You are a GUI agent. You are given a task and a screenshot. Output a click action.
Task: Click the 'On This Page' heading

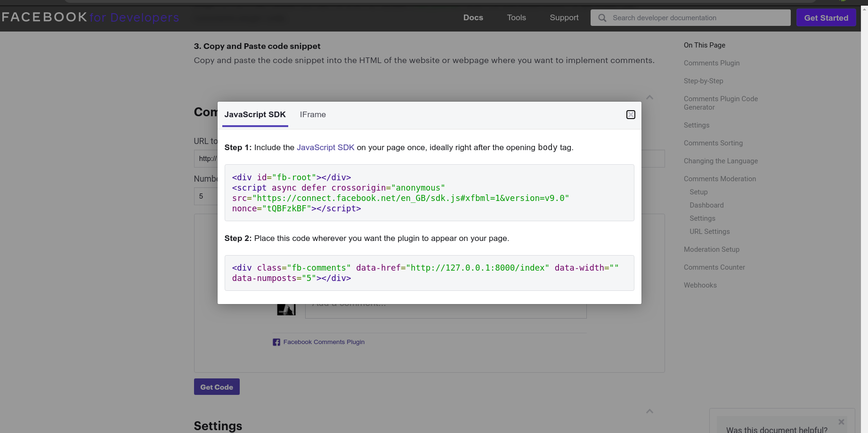pos(704,45)
